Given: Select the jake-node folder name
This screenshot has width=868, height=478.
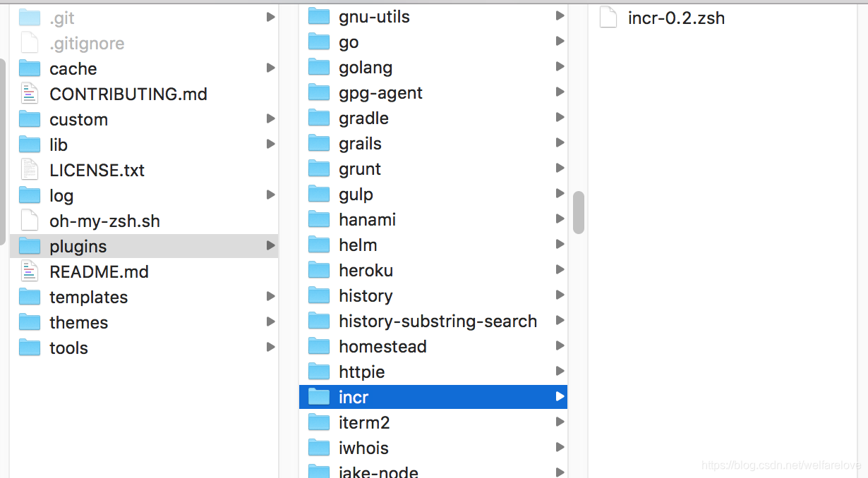Looking at the screenshot, I should tap(378, 471).
